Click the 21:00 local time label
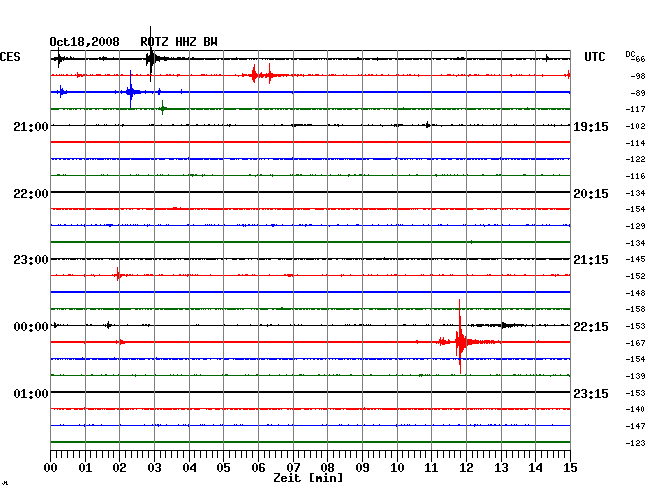 pos(31,126)
